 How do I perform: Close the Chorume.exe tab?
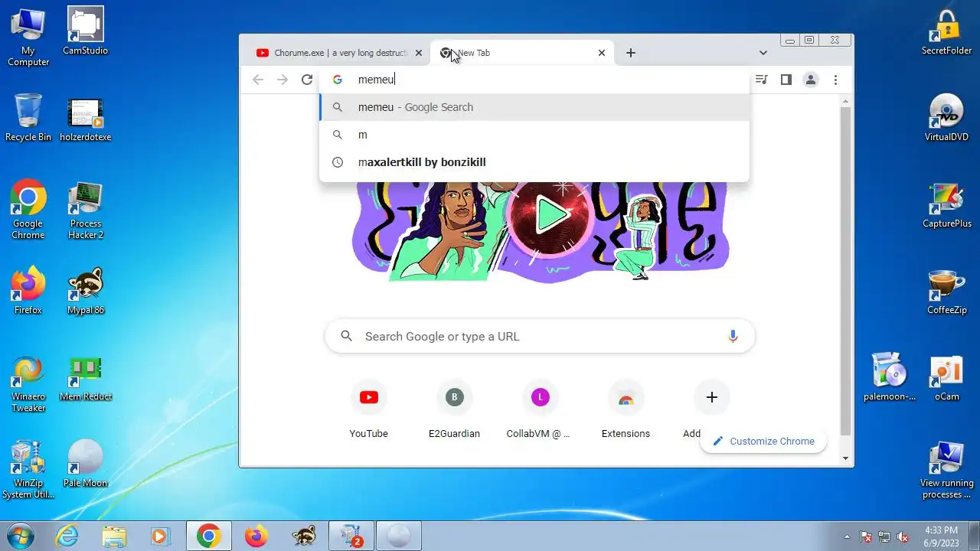[x=419, y=53]
